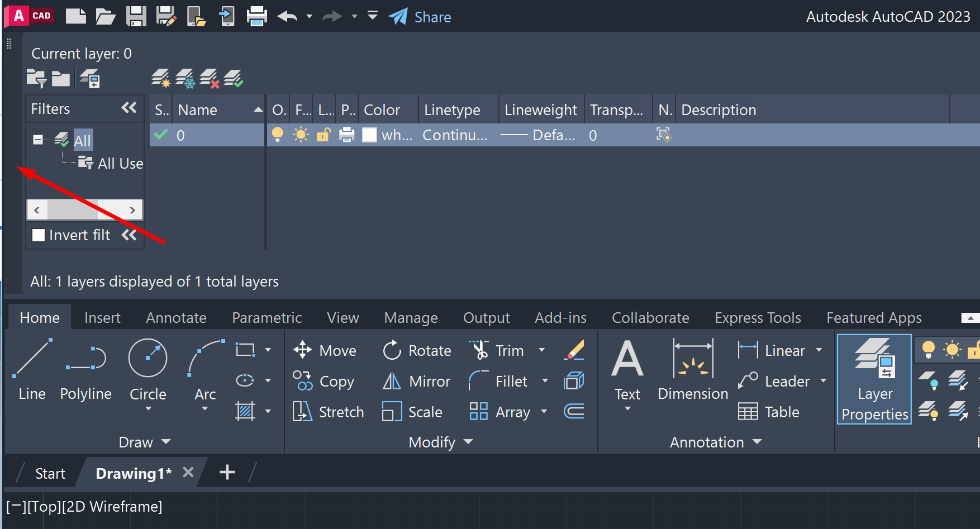Click the Save As icon
This screenshot has height=529, width=980.
click(x=166, y=16)
